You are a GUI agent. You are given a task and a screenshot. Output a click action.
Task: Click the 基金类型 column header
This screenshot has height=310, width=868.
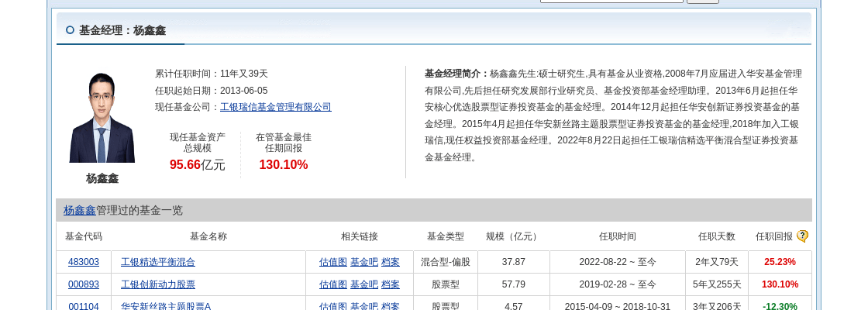point(445,236)
